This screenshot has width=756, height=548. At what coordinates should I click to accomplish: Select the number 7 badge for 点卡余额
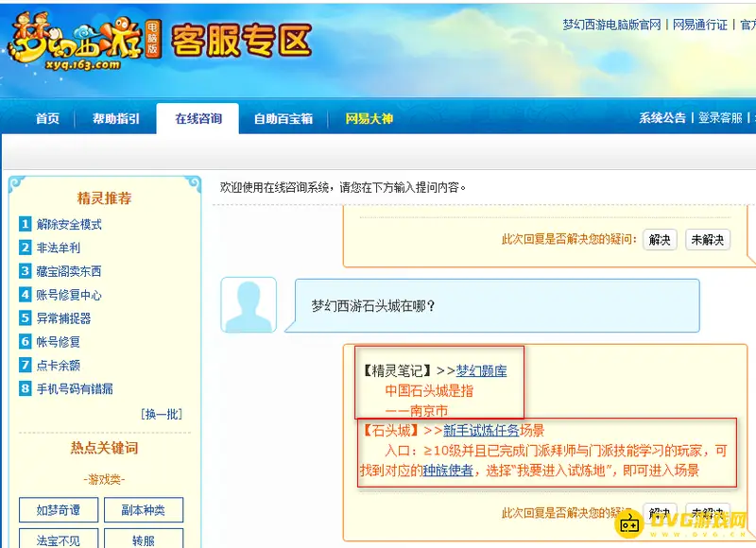pyautogui.click(x=26, y=365)
